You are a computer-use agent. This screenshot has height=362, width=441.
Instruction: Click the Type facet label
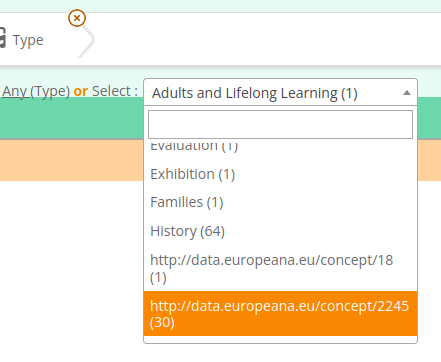point(28,40)
